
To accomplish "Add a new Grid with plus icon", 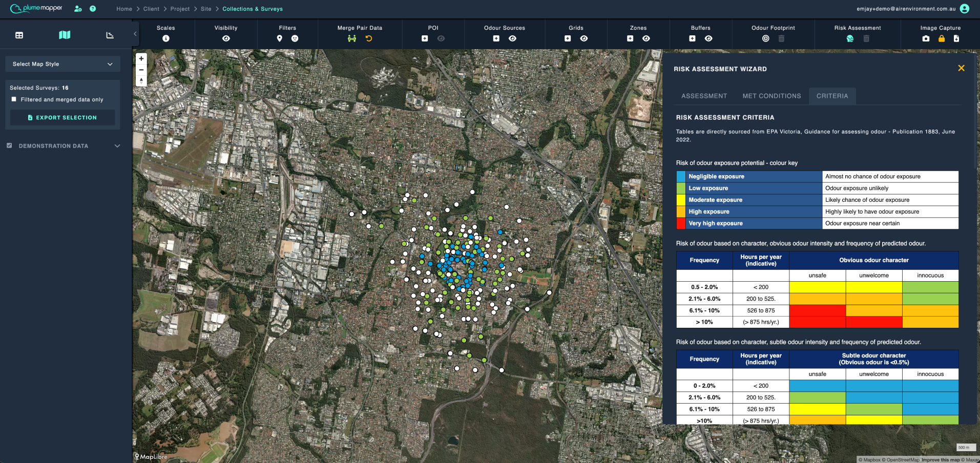I will 568,38.
